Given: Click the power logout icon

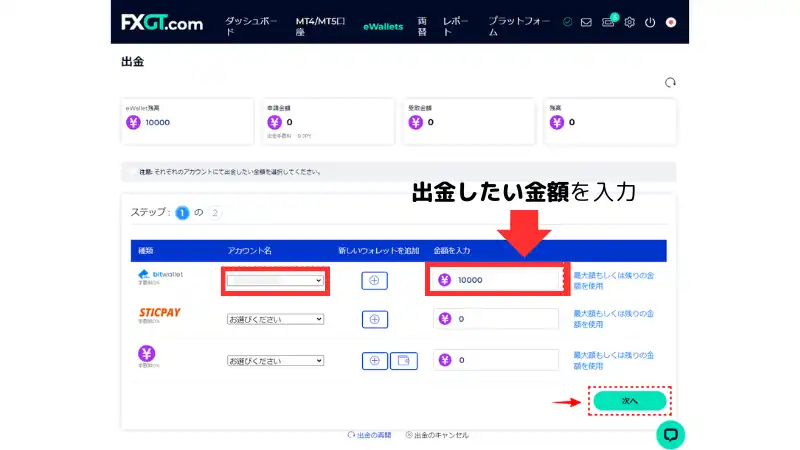Looking at the screenshot, I should pos(650,22).
